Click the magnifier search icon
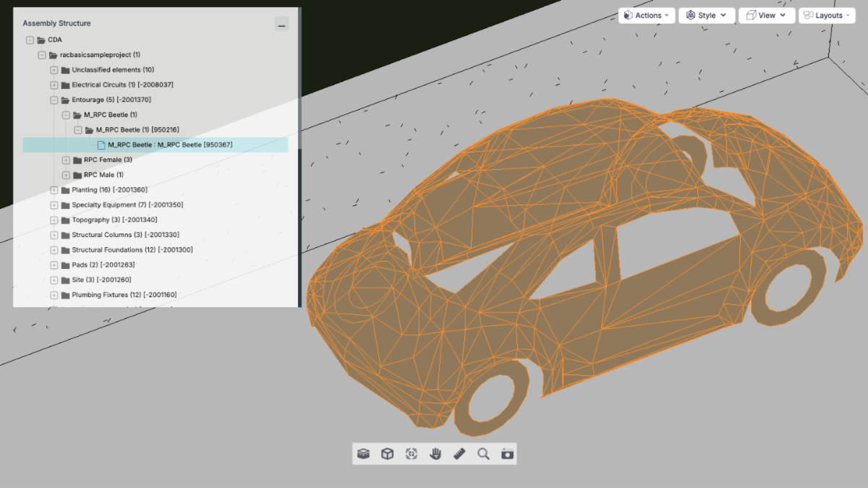 [x=483, y=454]
